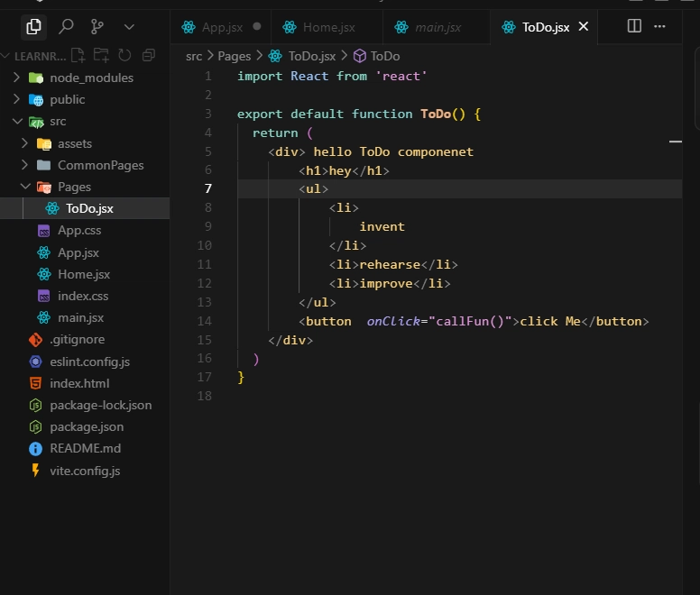Click the Pages breadcrumb
700x595 pixels.
(234, 56)
